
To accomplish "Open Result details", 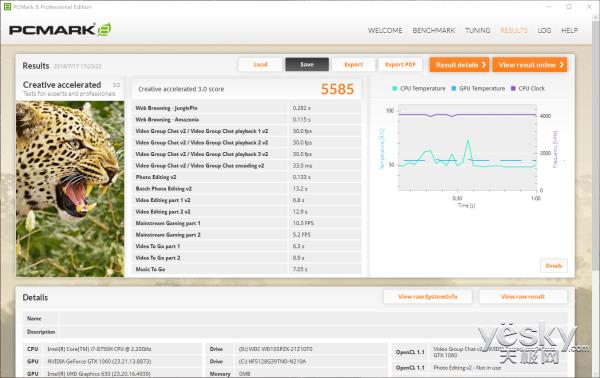I will pos(459,65).
